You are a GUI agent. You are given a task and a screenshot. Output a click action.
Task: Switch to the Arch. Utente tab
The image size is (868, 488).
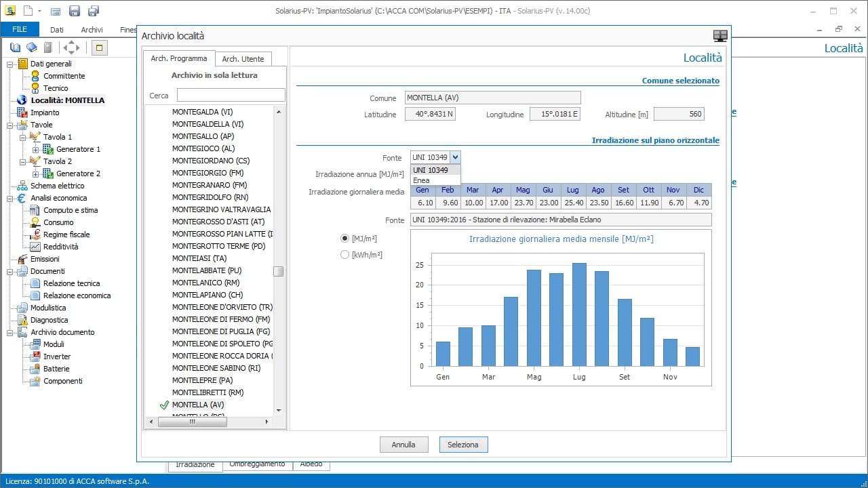(x=243, y=59)
